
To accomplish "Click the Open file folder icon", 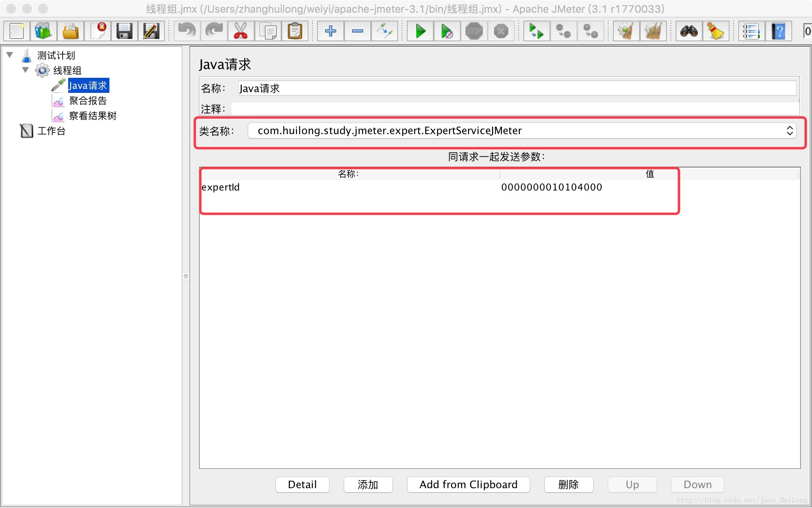I will pos(71,31).
